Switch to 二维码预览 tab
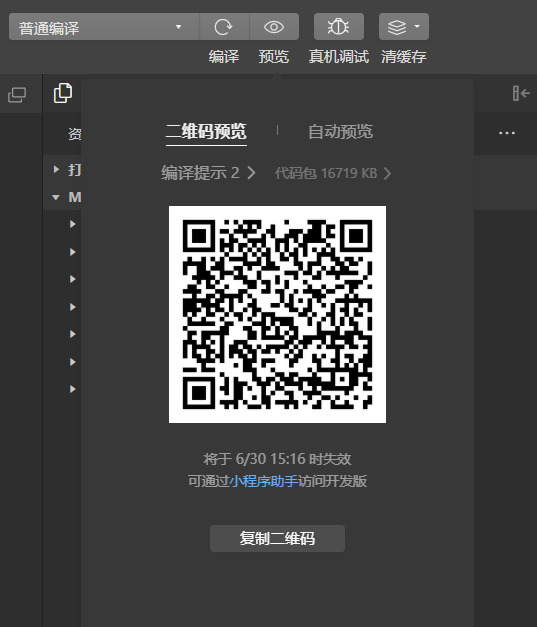The width and height of the screenshot is (537, 627). click(206, 132)
